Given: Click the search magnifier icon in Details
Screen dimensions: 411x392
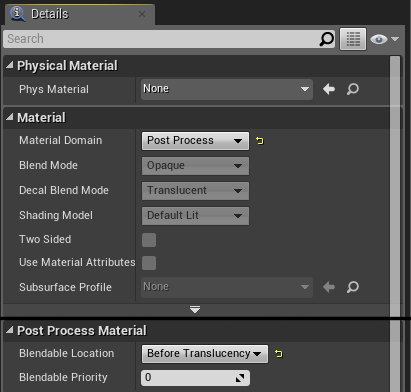Looking at the screenshot, I should (x=326, y=39).
